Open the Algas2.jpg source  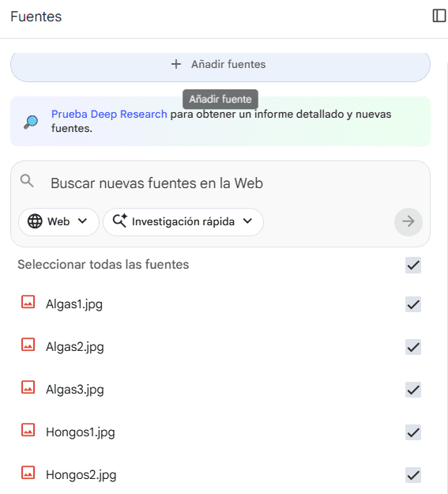pyautogui.click(x=74, y=347)
